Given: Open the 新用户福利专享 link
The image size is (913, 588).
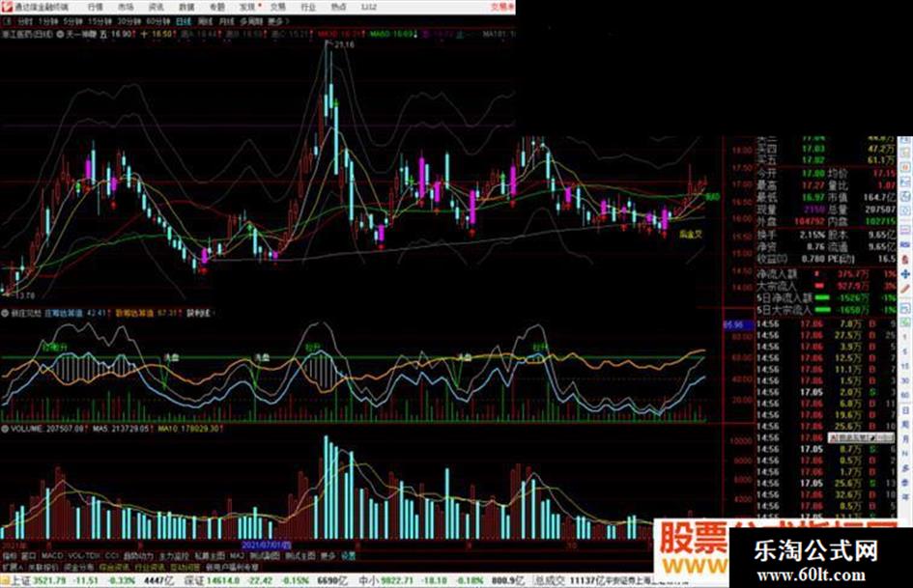Looking at the screenshot, I should pos(232,567).
